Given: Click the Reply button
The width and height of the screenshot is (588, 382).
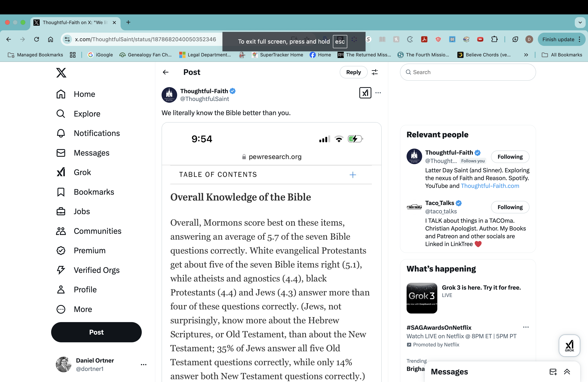Looking at the screenshot, I should point(353,72).
